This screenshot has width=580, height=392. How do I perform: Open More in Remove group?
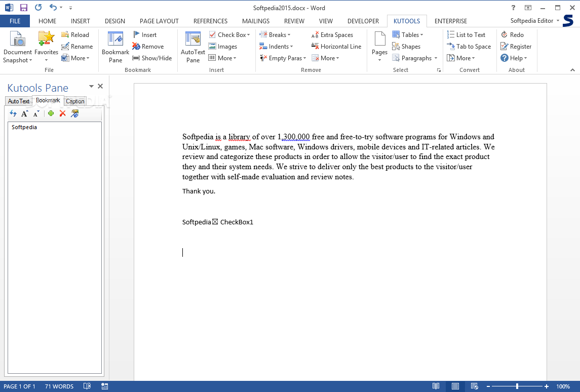325,58
